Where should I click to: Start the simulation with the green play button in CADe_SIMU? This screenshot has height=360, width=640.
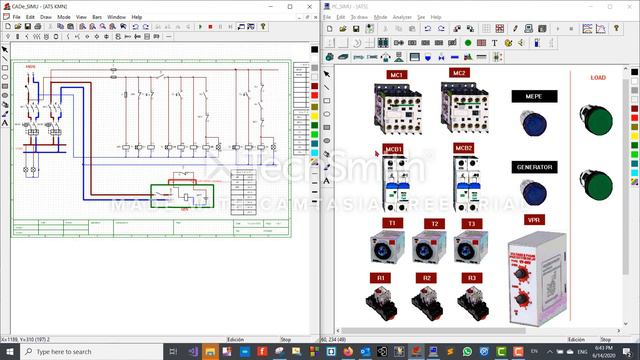point(200,27)
